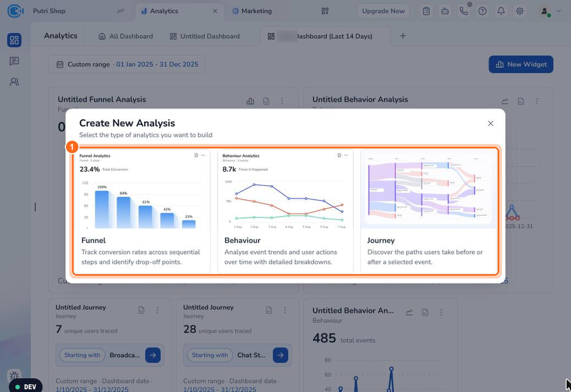Open the Custom range date picker

127,64
